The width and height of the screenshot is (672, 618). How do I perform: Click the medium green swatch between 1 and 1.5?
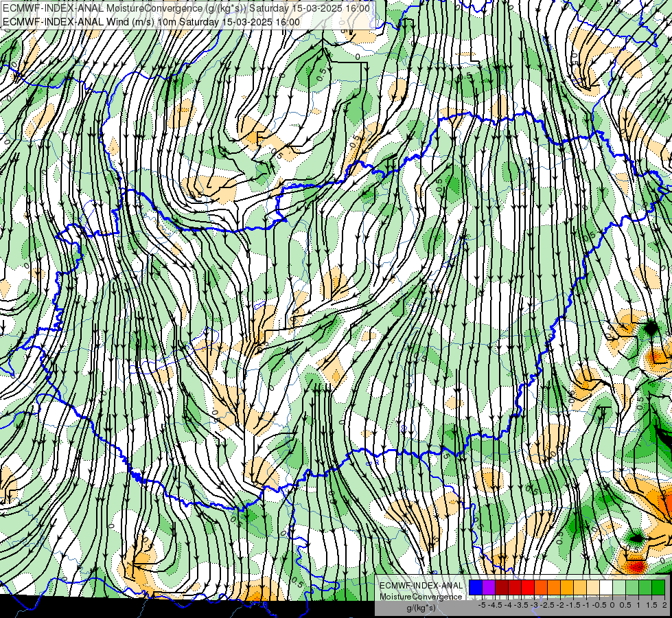click(x=645, y=587)
